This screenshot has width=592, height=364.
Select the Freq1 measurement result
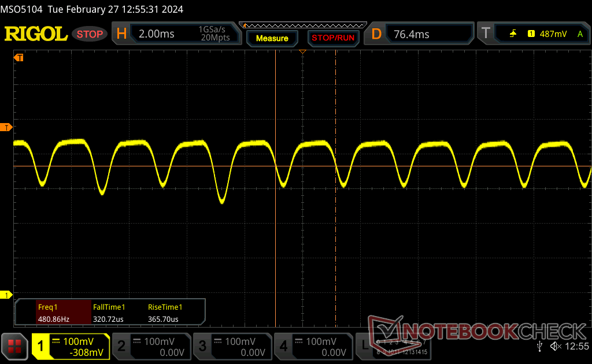tap(54, 313)
